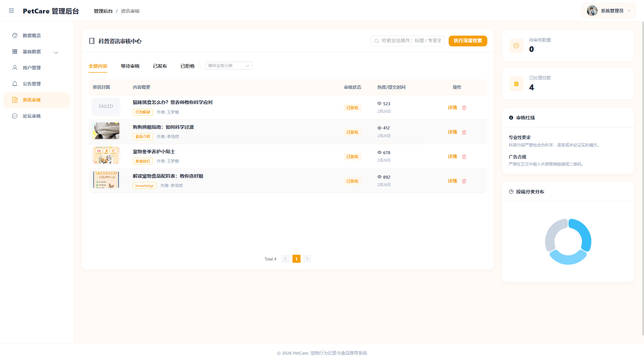Go to the next page arrow
The height and width of the screenshot is (362, 644).
point(307,259)
